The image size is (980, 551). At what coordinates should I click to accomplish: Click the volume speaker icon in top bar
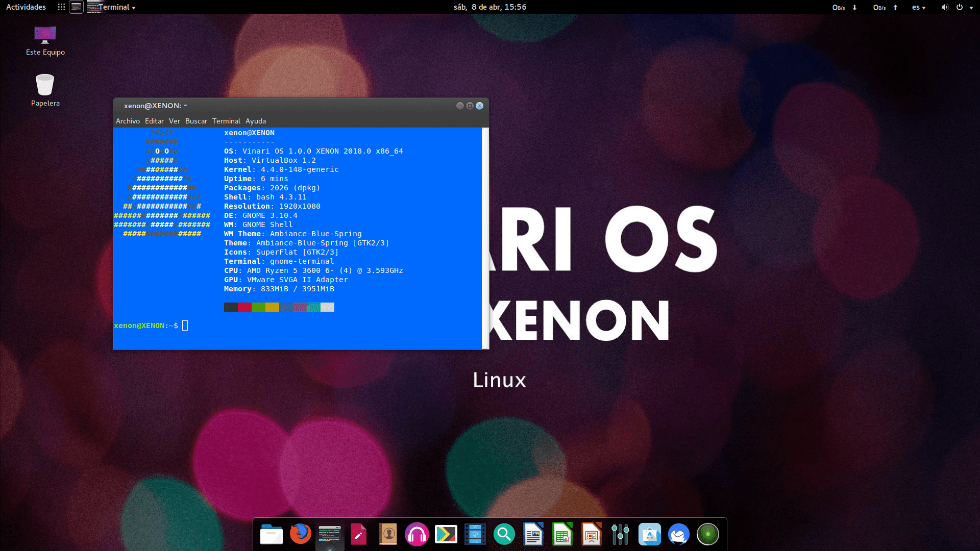coord(945,7)
